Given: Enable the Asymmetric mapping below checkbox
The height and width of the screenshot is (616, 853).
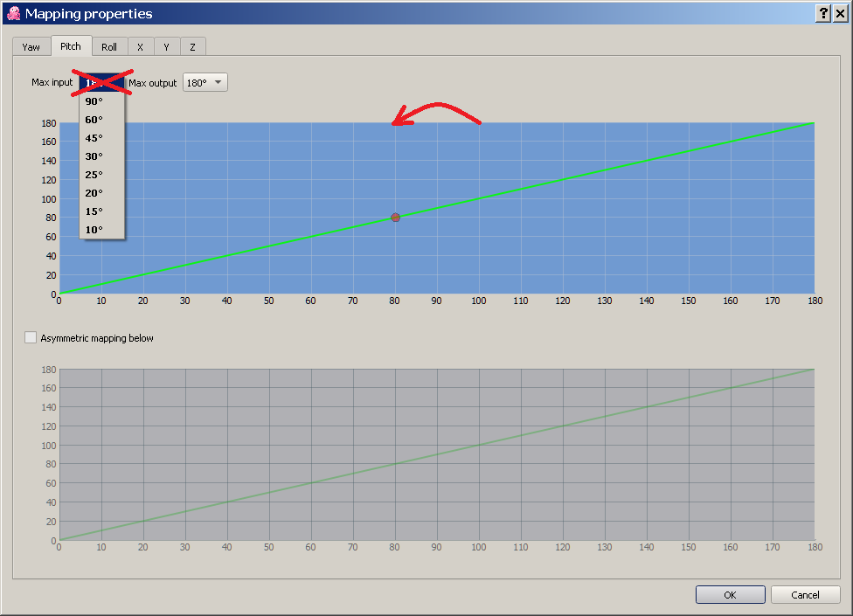Looking at the screenshot, I should [31, 336].
